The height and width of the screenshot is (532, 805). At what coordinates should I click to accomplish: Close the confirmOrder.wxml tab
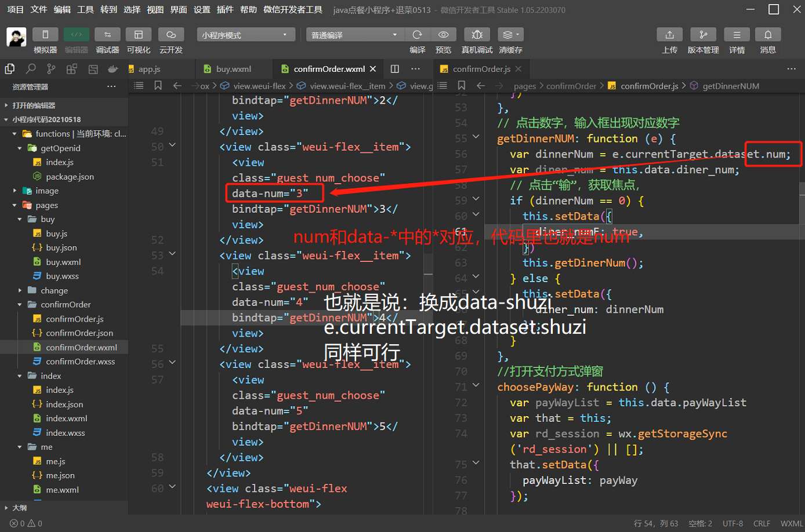click(373, 69)
